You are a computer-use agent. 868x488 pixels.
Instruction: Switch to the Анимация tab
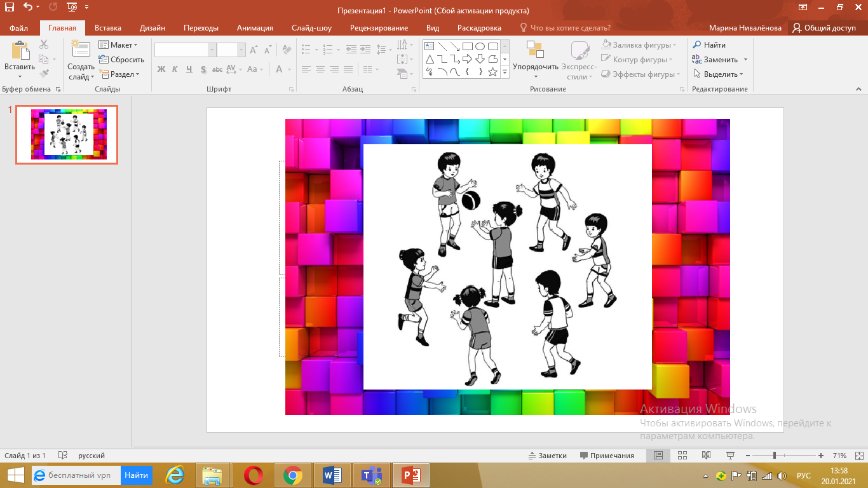[255, 28]
